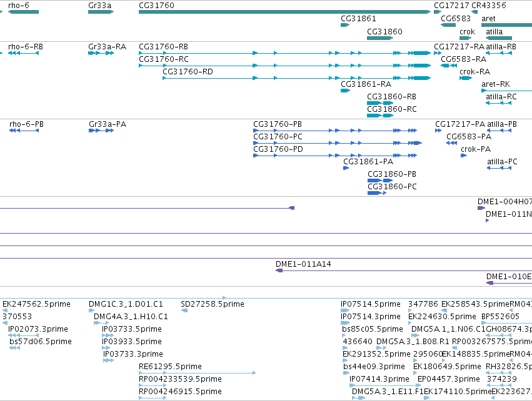Select the DME1-011A14 clone label

(x=303, y=264)
